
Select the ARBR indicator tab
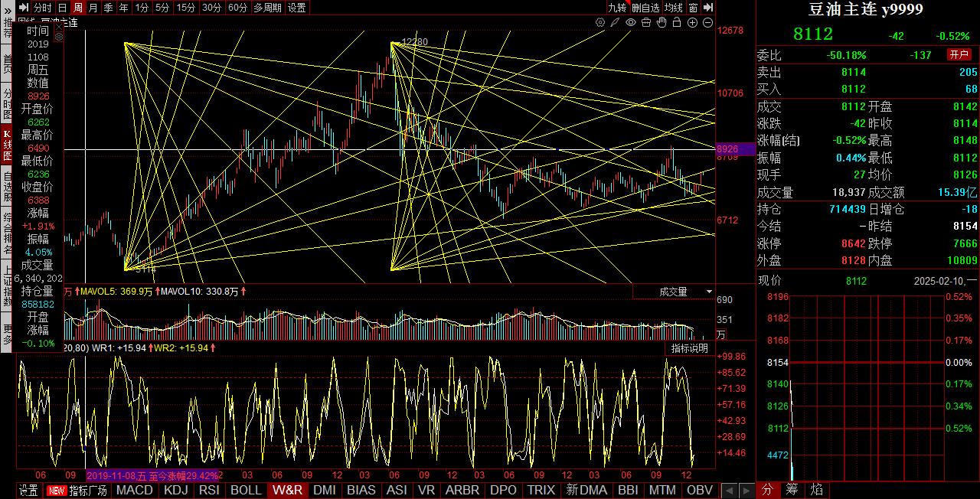462,491
